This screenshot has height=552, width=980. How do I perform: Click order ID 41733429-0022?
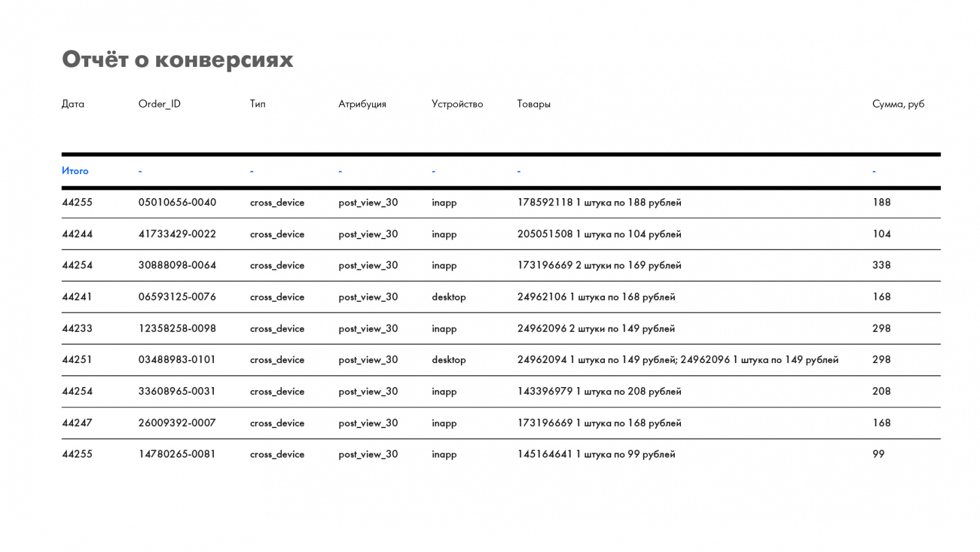click(x=177, y=234)
